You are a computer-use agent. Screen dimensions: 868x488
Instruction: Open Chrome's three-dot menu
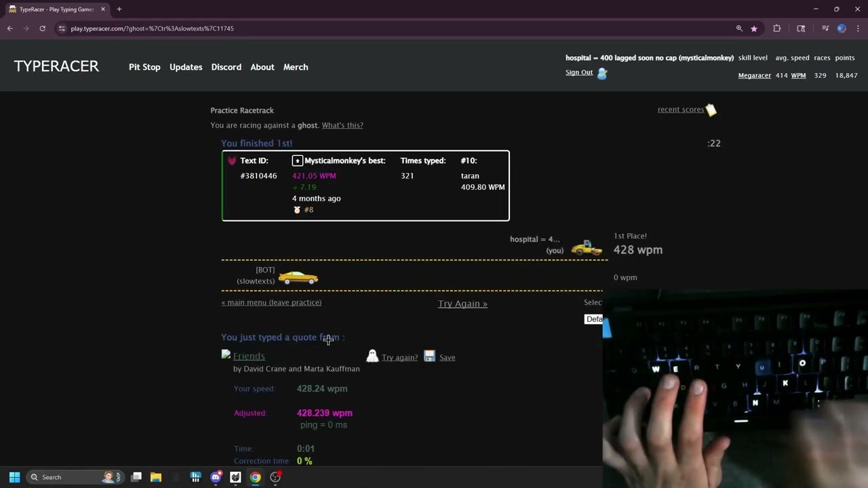click(x=858, y=28)
